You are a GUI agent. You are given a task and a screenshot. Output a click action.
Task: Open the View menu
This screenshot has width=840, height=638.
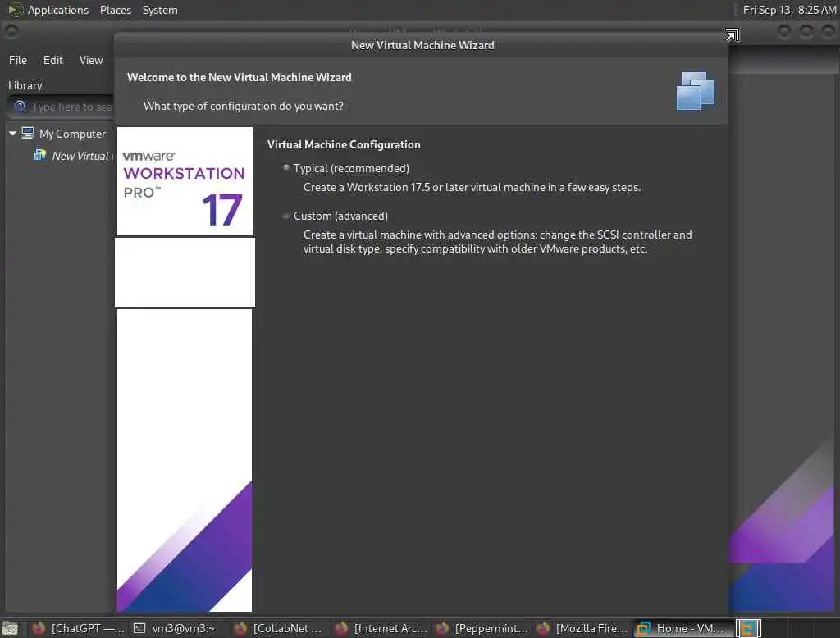coord(91,60)
